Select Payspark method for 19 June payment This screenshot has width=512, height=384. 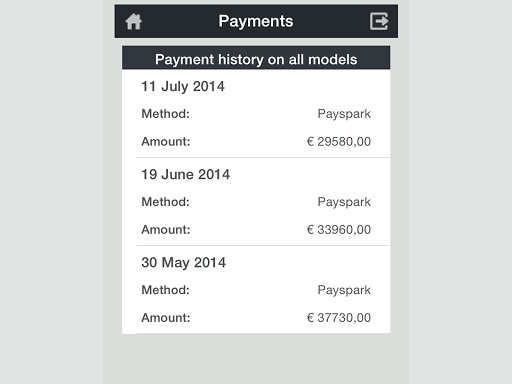(344, 202)
